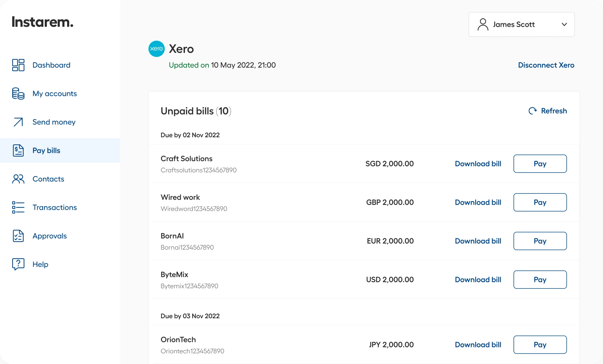The image size is (603, 364).
Task: Pay the Craft Solutions bill
Action: coord(540,163)
